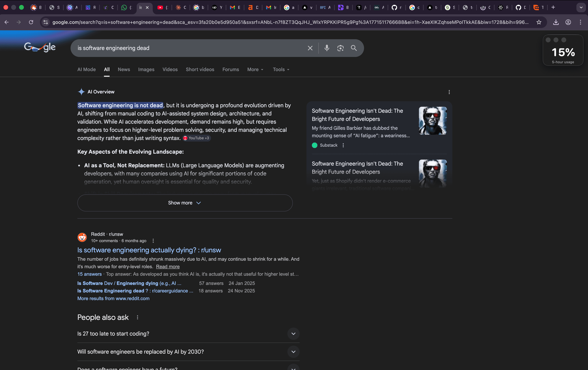Submit the search via the magnifier icon
Screen dimensions: 588x370
coord(354,48)
